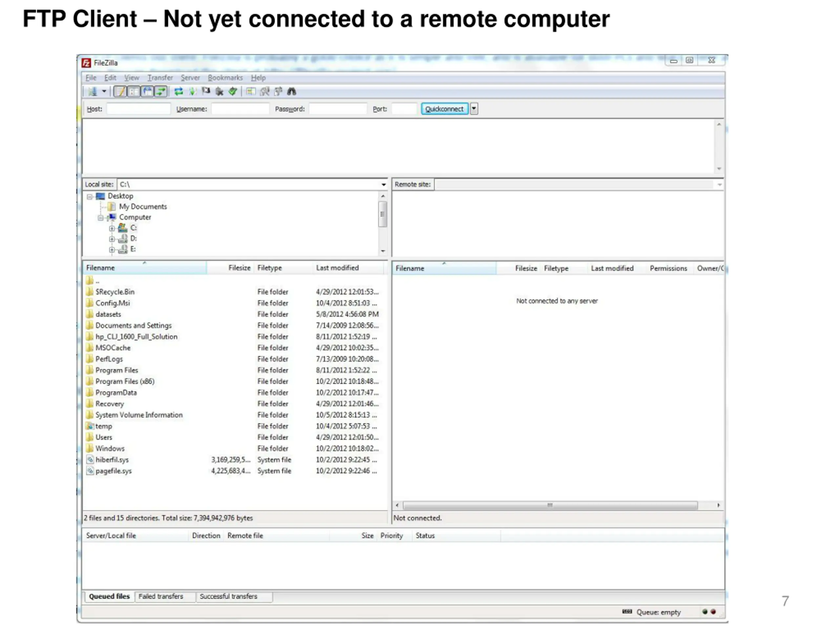Click the Reconnect to last server icon
Viewport: 840px width, 630px height.
point(233,92)
